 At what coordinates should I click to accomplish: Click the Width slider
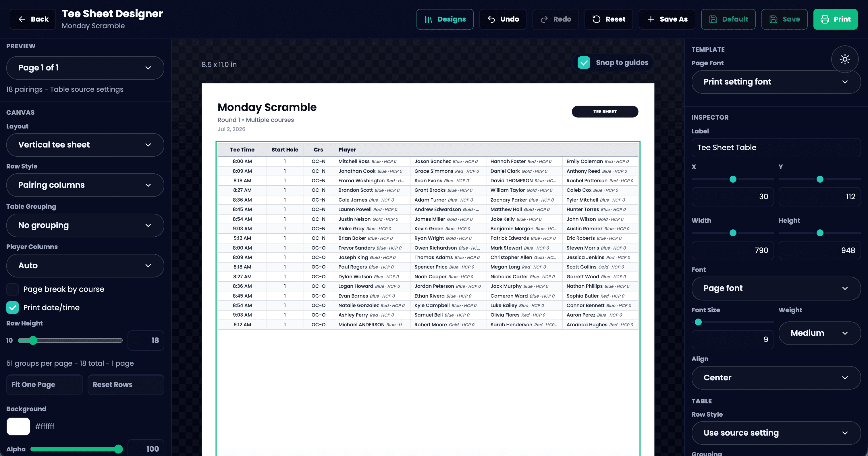tap(732, 233)
